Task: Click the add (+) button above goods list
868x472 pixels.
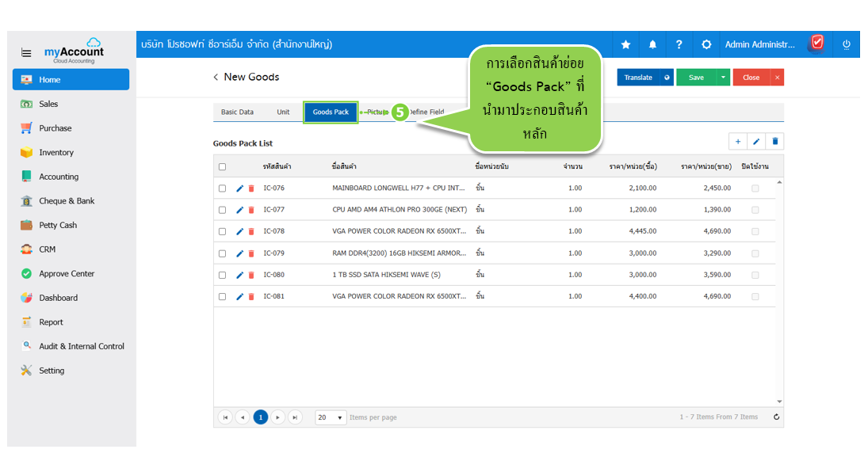Action: click(x=738, y=142)
